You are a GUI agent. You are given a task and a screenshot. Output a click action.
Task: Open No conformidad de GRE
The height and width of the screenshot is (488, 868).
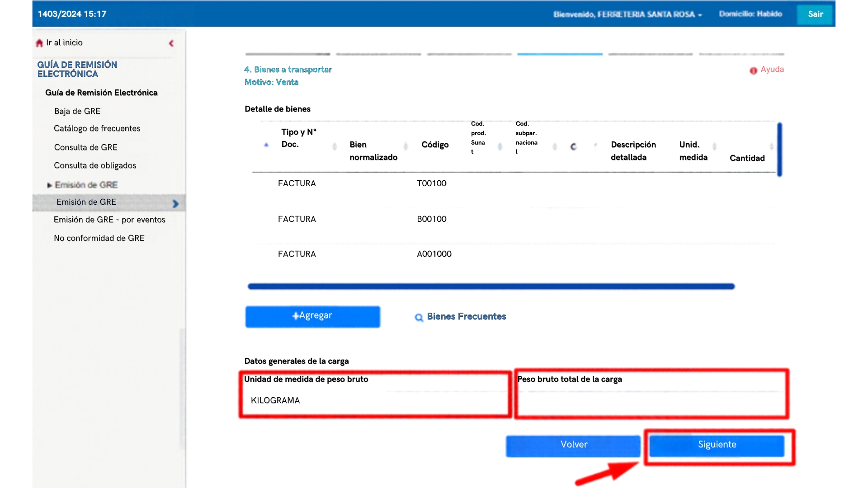click(x=99, y=238)
